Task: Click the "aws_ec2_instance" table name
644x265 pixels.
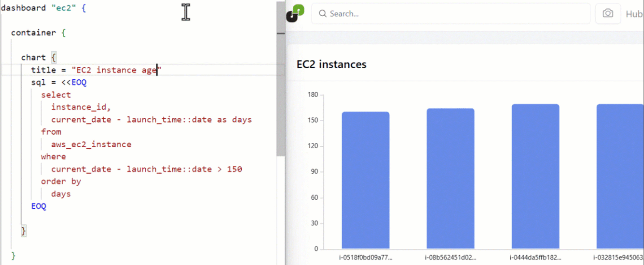Action: [x=91, y=144]
